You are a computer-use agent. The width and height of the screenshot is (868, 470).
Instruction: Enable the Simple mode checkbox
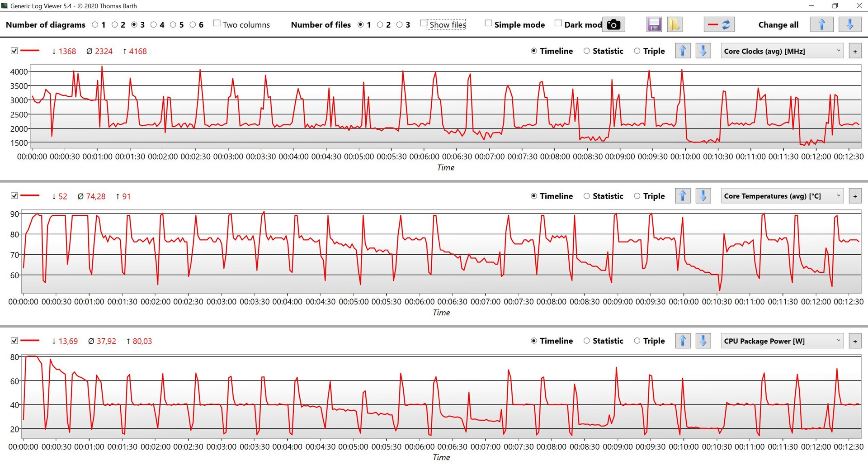pos(488,24)
